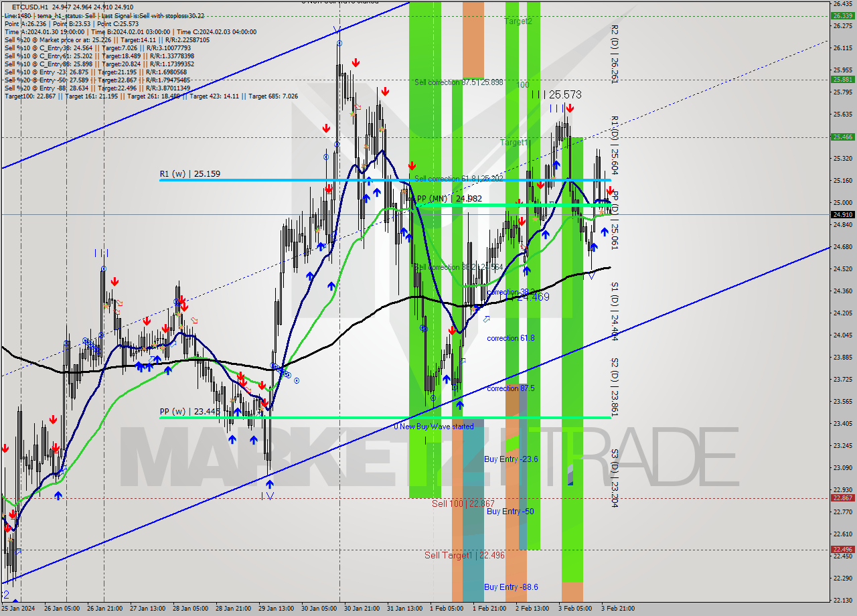
Task: Click the 'S3 (D) | 23.204' vertical label
Action: pyautogui.click(x=615, y=478)
